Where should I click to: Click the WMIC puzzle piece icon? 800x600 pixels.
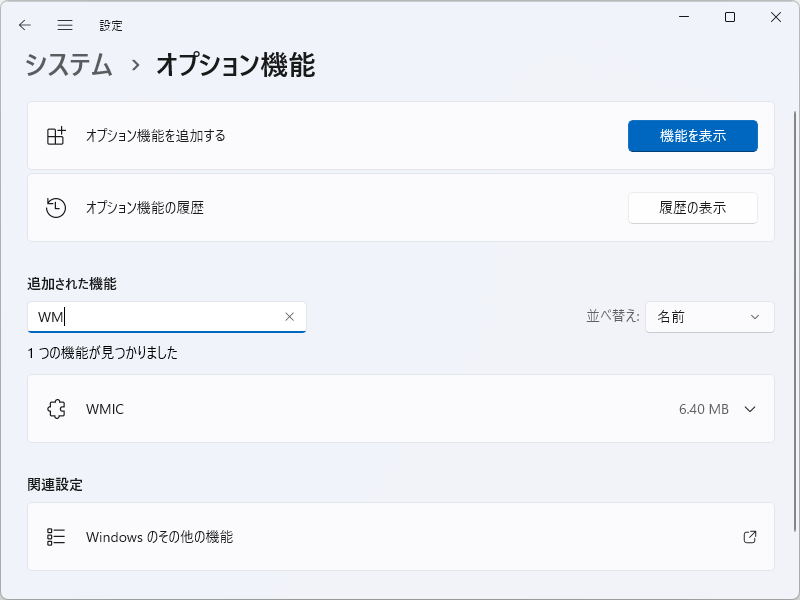click(57, 409)
